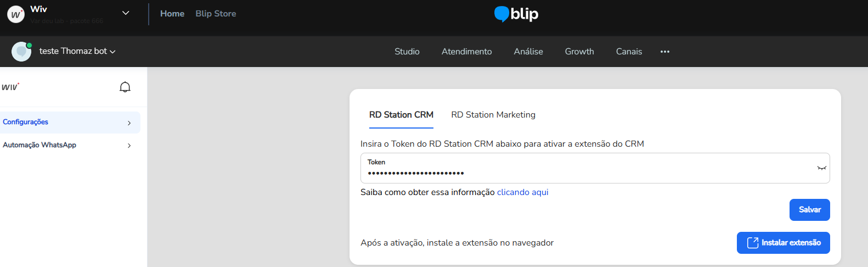Image resolution: width=868 pixels, height=267 pixels.
Task: Switch to the RD Station CRM tab
Action: click(x=401, y=115)
